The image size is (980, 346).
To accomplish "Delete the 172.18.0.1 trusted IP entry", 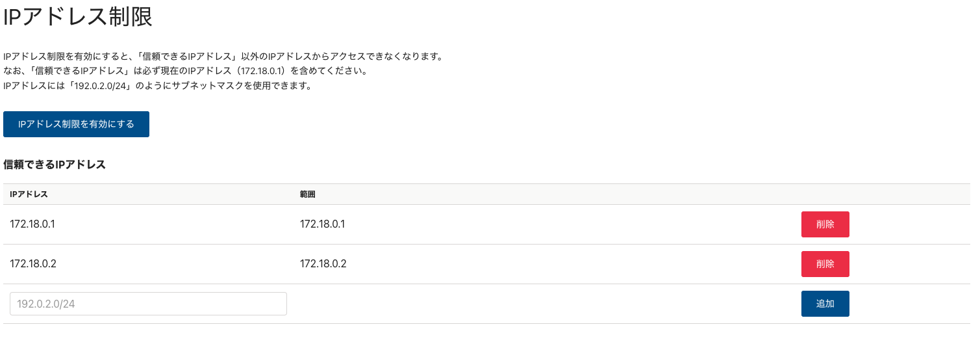I will pyautogui.click(x=825, y=224).
